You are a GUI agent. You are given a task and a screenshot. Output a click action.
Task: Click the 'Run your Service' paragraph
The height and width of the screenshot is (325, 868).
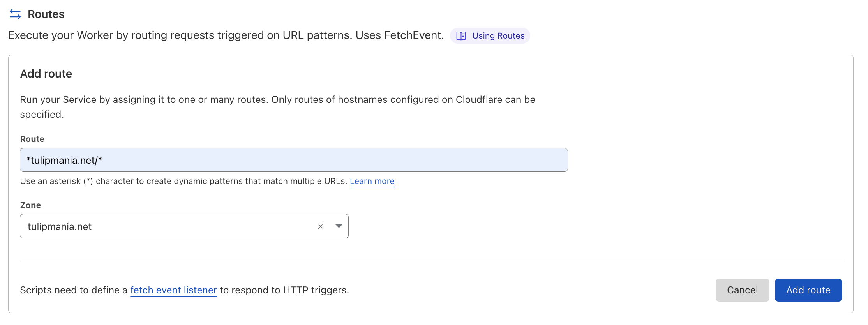pos(277,100)
